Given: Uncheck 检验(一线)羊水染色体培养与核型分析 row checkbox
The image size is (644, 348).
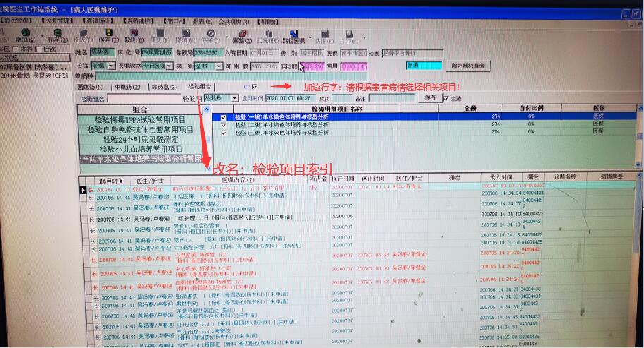Looking at the screenshot, I should 224,117.
